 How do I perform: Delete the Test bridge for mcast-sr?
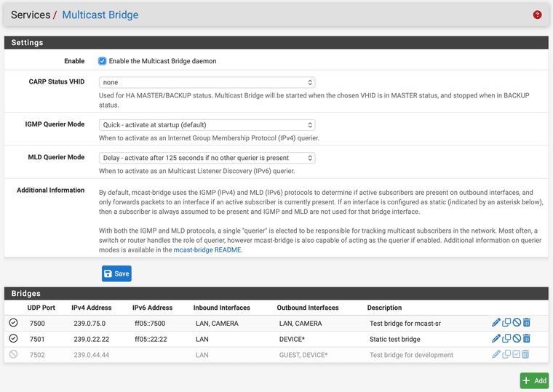(527, 323)
